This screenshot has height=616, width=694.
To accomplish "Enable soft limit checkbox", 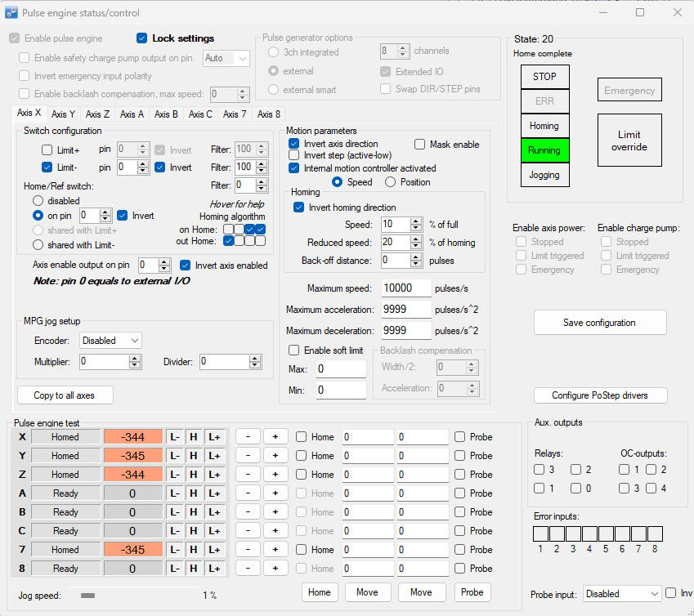I will coord(294,350).
